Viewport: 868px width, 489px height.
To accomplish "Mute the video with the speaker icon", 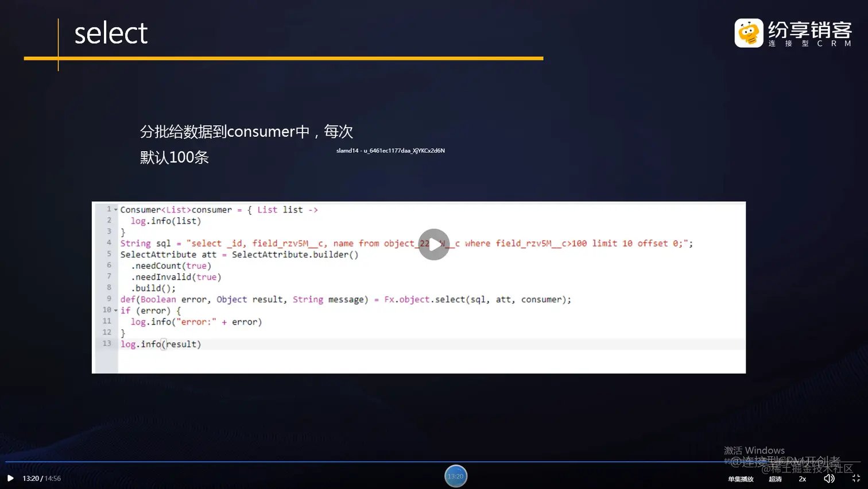I will (829, 478).
